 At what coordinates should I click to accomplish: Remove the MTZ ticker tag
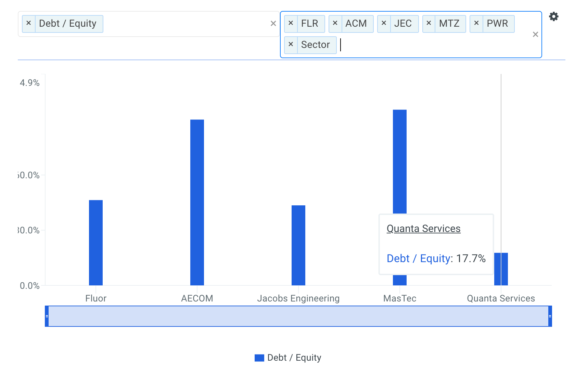coord(429,24)
